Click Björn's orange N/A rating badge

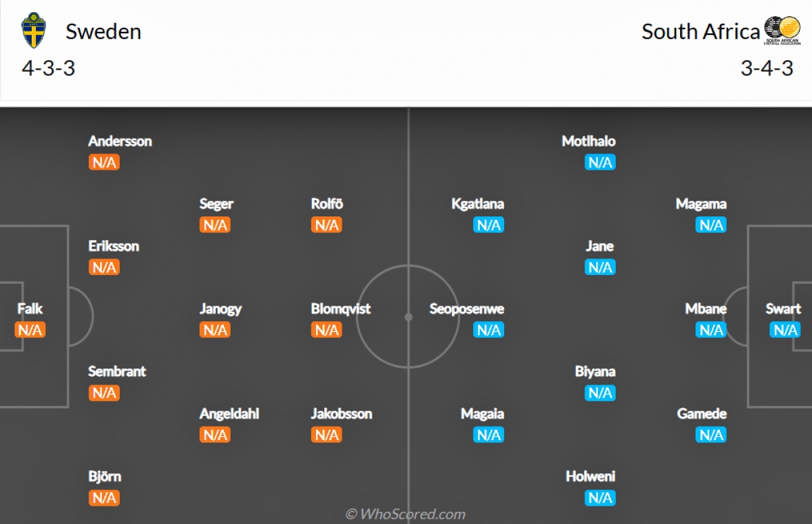104,498
